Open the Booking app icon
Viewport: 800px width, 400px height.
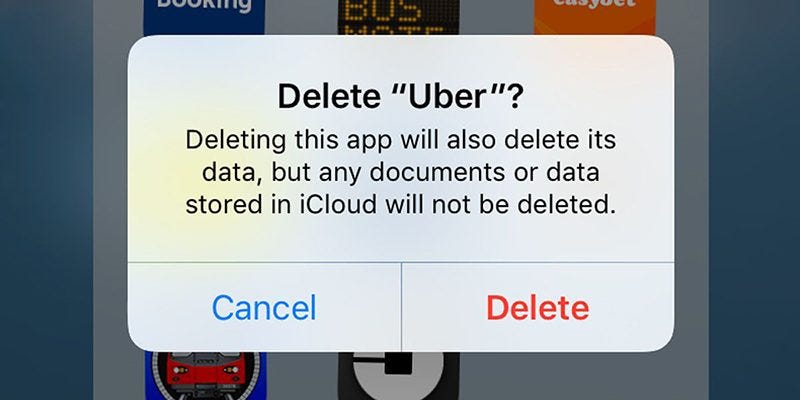click(204, 17)
